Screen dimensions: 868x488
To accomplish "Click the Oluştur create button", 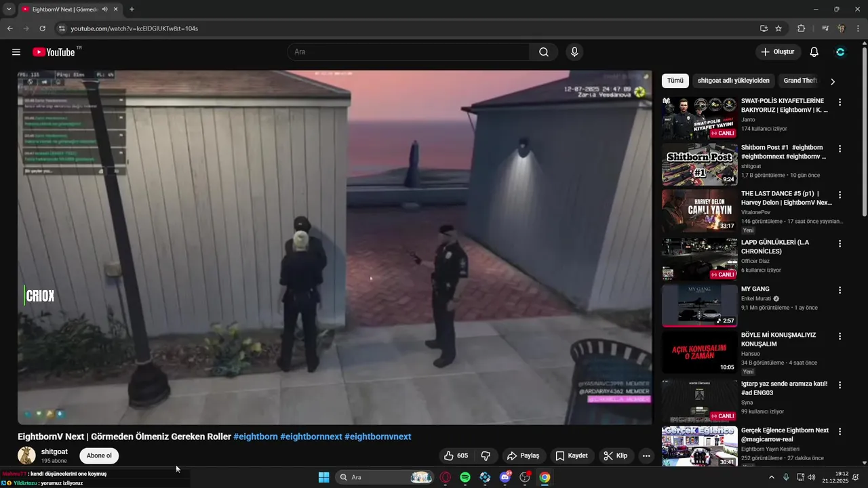I will pyautogui.click(x=778, y=52).
